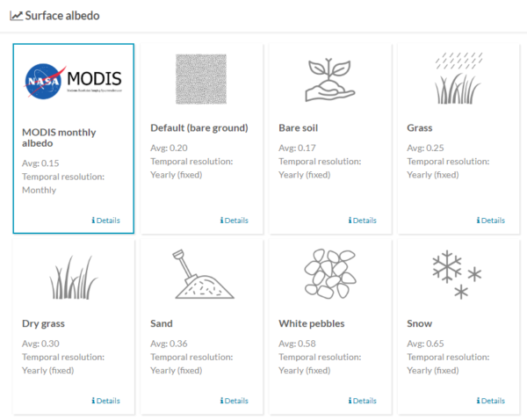The width and height of the screenshot is (527, 420).
Task: Select the NASA MODIS logo card image
Action: [x=73, y=81]
